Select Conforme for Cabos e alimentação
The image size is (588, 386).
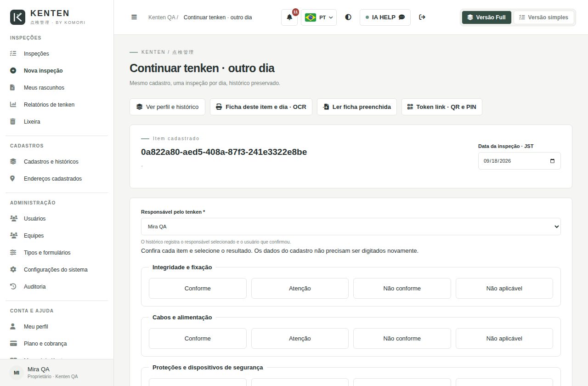pyautogui.click(x=198, y=339)
